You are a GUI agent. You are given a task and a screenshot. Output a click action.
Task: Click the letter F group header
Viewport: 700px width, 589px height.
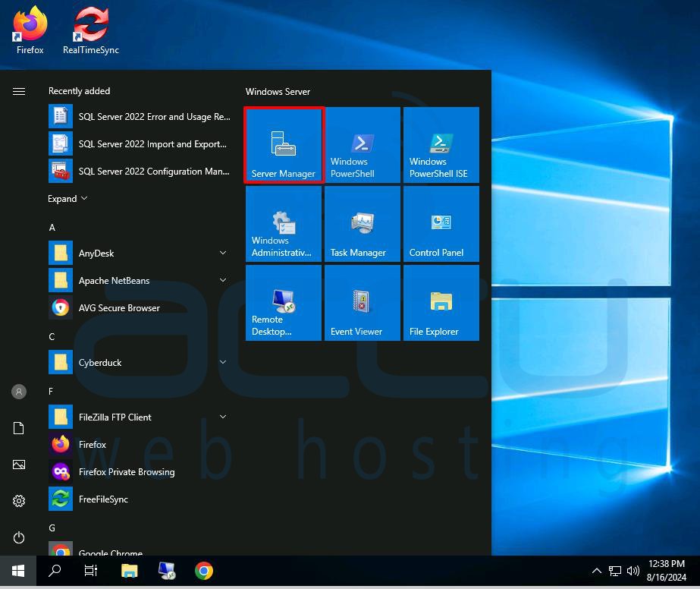pyautogui.click(x=51, y=392)
